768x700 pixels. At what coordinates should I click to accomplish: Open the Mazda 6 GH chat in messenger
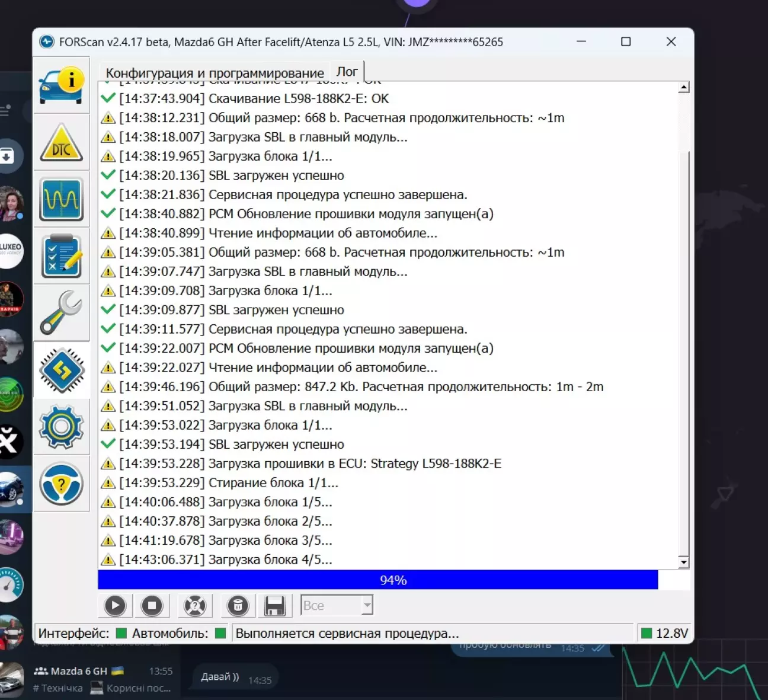(89, 679)
